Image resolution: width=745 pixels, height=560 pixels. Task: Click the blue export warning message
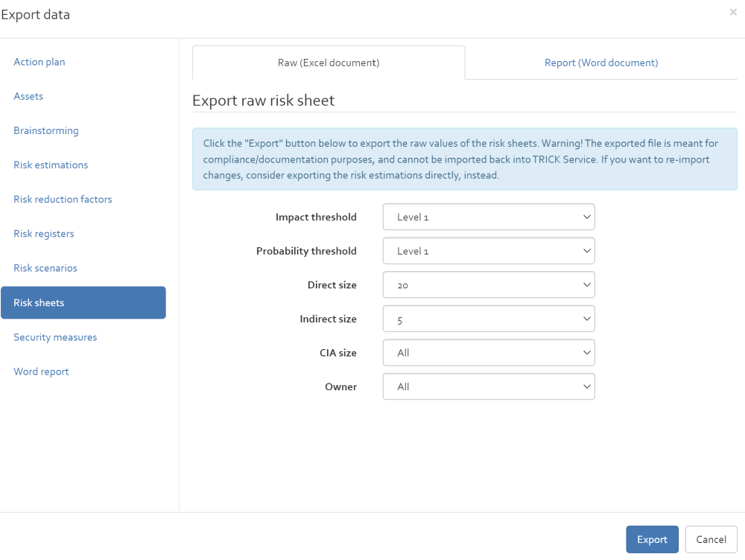coord(465,159)
